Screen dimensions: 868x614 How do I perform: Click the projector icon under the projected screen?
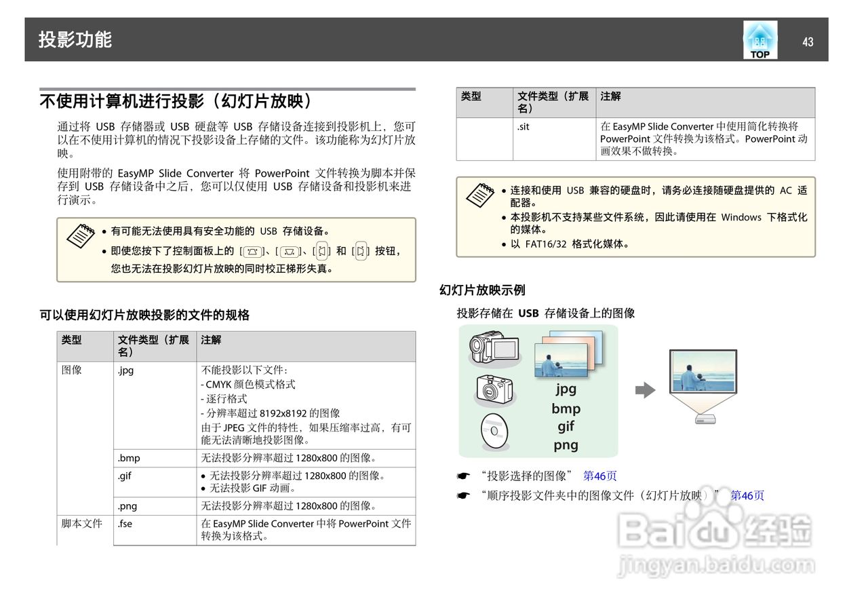(x=704, y=419)
